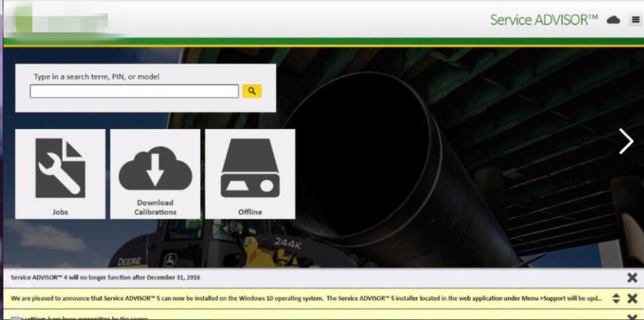Screen dimensions: 644x320
Task: Click the Service ADVISOR title text
Action: click(x=544, y=20)
